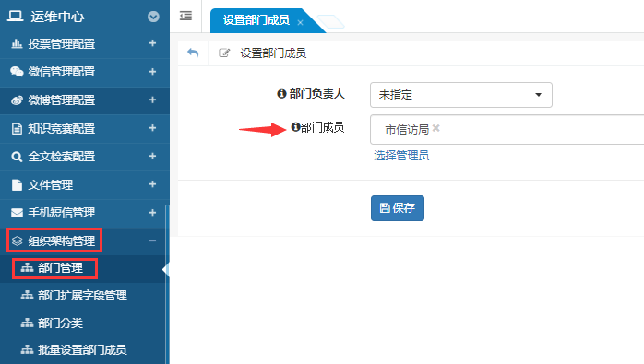The image size is (644, 364).
Task: Expand 微博管理配置 with its plus sign
Action: [152, 100]
